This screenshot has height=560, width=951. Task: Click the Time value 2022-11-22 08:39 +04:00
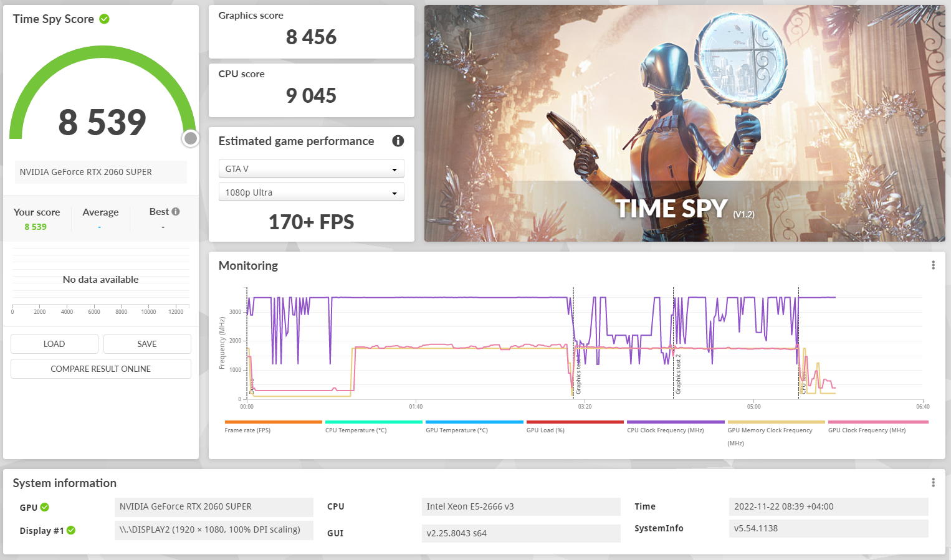[x=828, y=507]
